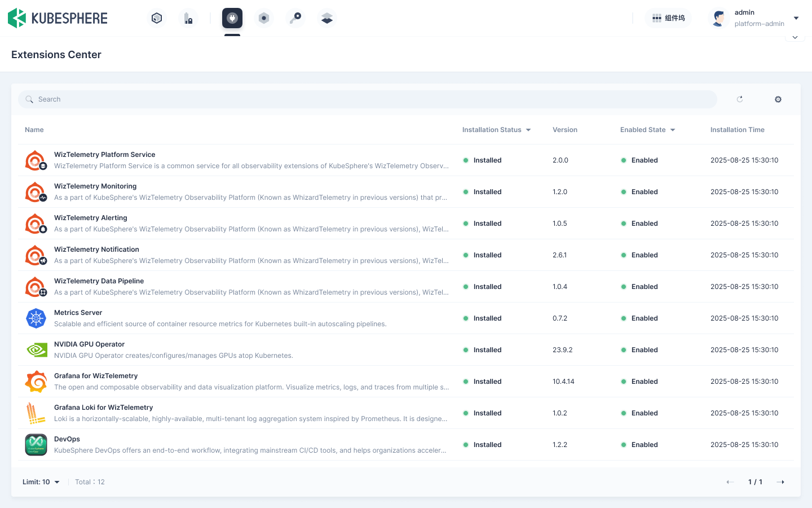This screenshot has width=812, height=508.
Task: Open WizTelemetry Monitoring extension
Action: pyautogui.click(x=95, y=186)
